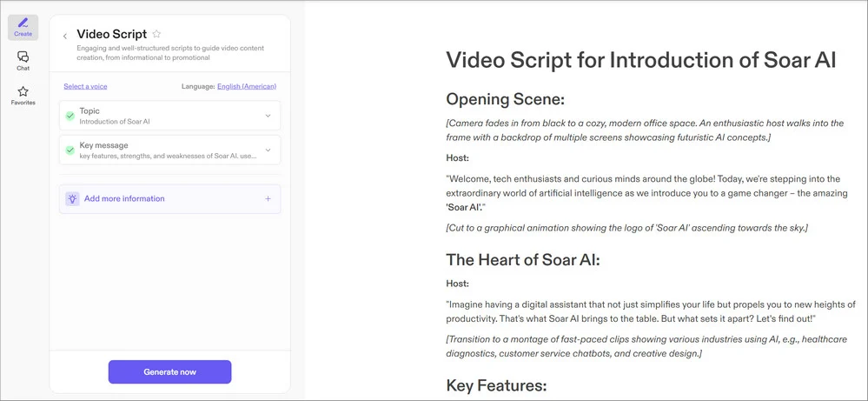
Task: Click the paragraph starting 'Welcome, tech enthusiasts'
Action: (x=646, y=193)
